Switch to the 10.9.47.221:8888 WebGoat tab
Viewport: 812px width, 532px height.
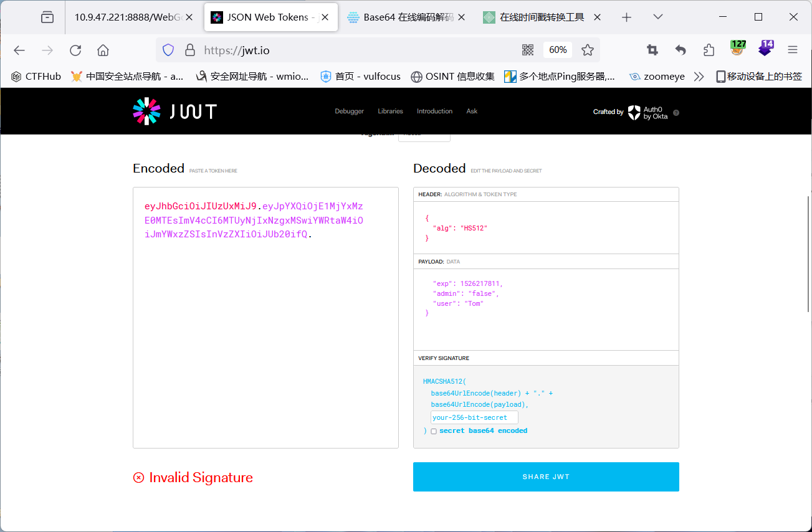[x=127, y=17]
